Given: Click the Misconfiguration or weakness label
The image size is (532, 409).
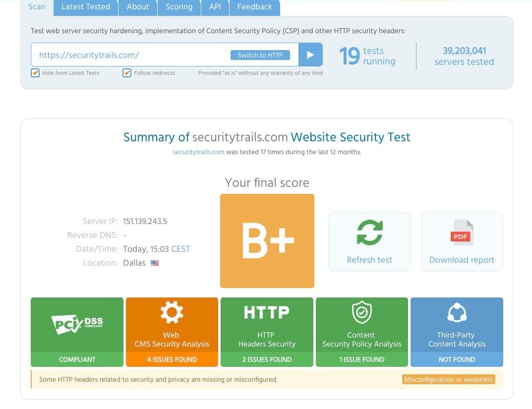Looking at the screenshot, I should [448, 379].
